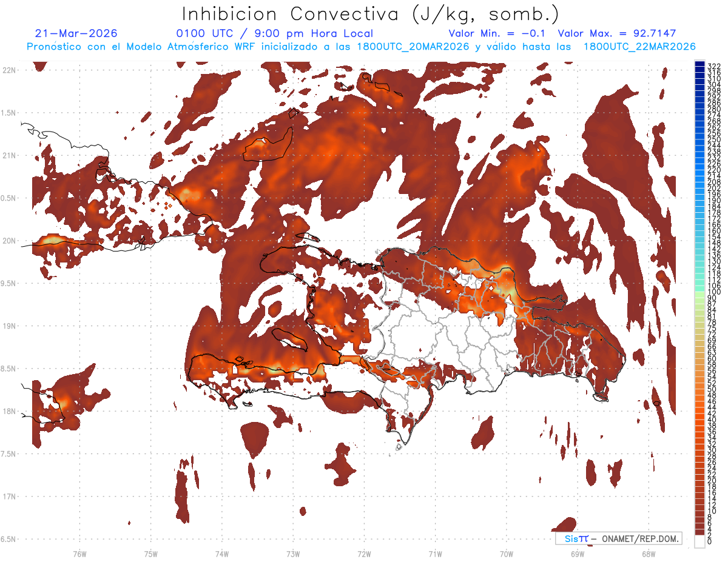This screenshot has height=562, width=728.
Task: Click the "Inhibicion Convectiva" chart title
Action: pyautogui.click(x=291, y=14)
